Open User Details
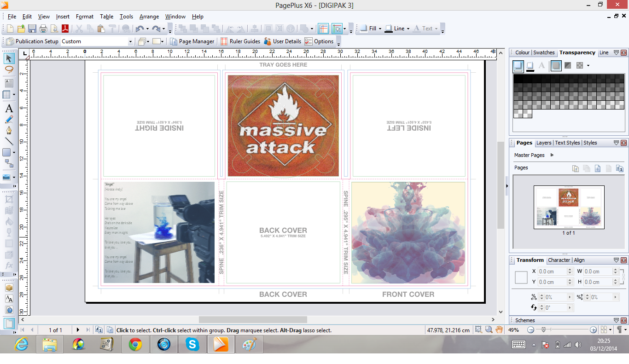The width and height of the screenshot is (629, 364). [x=282, y=41]
